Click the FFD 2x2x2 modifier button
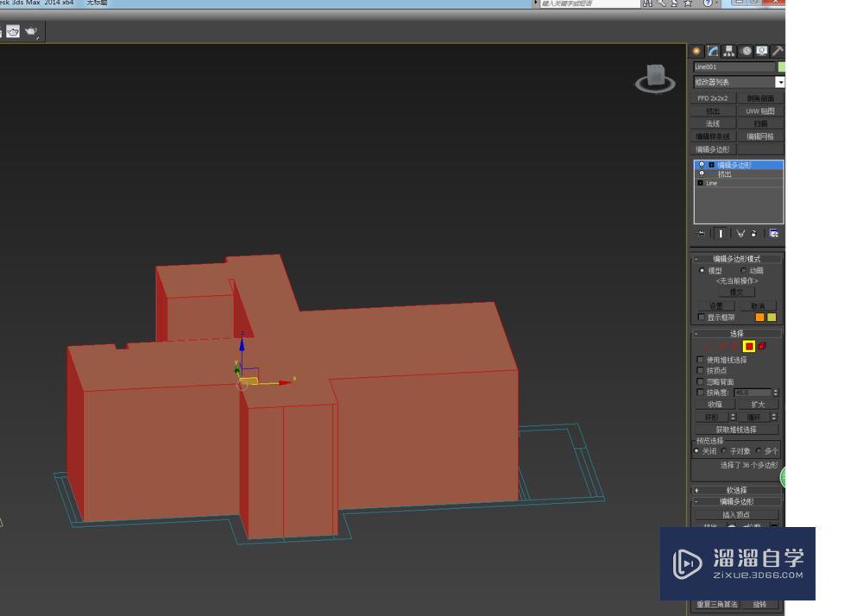The image size is (863, 616). tap(713, 97)
